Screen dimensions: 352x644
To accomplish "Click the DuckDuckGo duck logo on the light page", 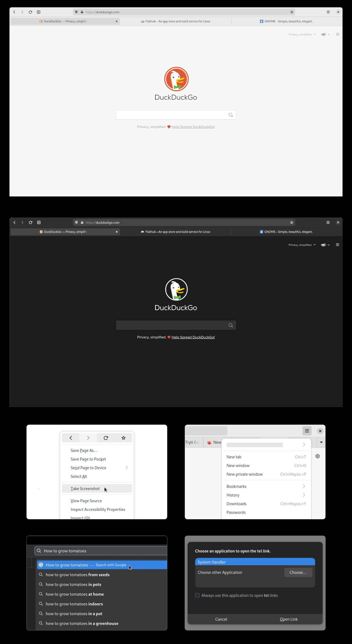I will (176, 79).
